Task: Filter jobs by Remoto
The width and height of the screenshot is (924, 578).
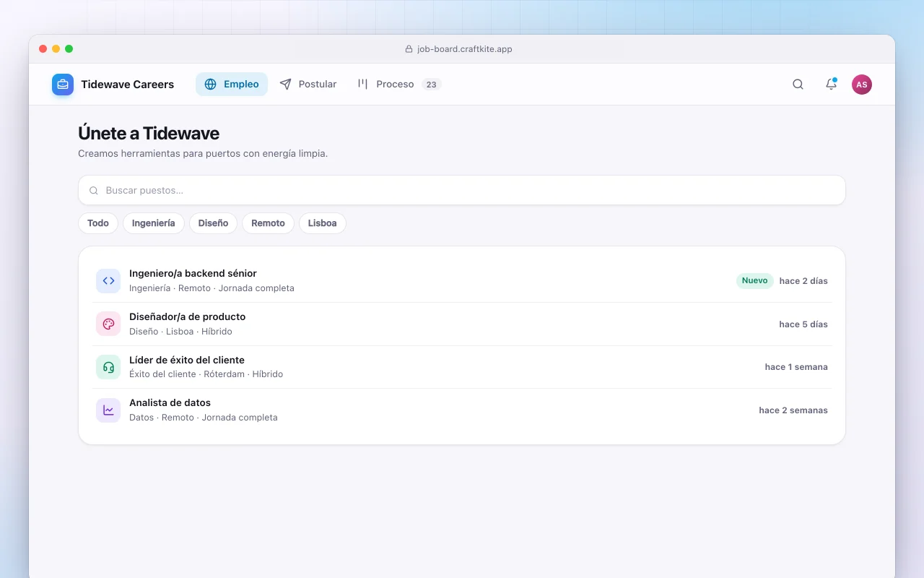Action: click(269, 223)
